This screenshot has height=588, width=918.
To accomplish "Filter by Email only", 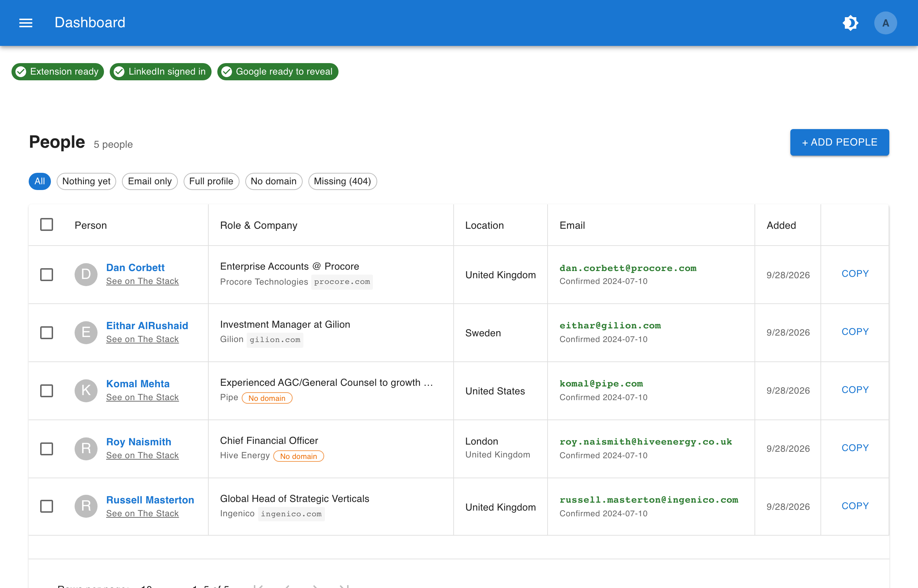I will 150,181.
